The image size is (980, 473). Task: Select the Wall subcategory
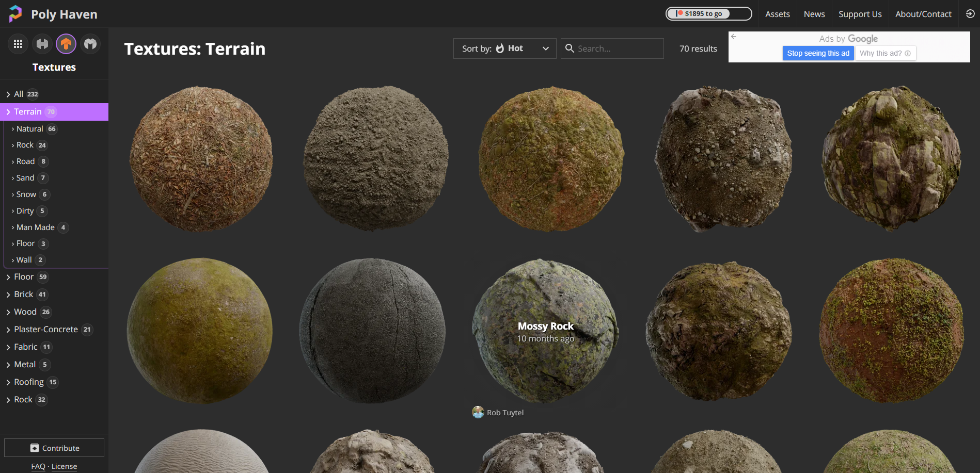(56, 260)
